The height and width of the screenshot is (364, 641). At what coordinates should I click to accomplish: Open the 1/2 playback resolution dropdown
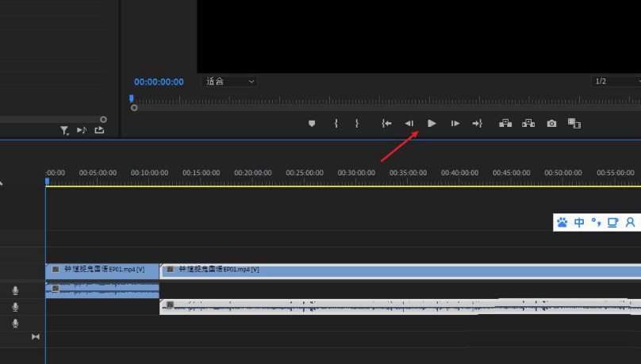coord(616,82)
